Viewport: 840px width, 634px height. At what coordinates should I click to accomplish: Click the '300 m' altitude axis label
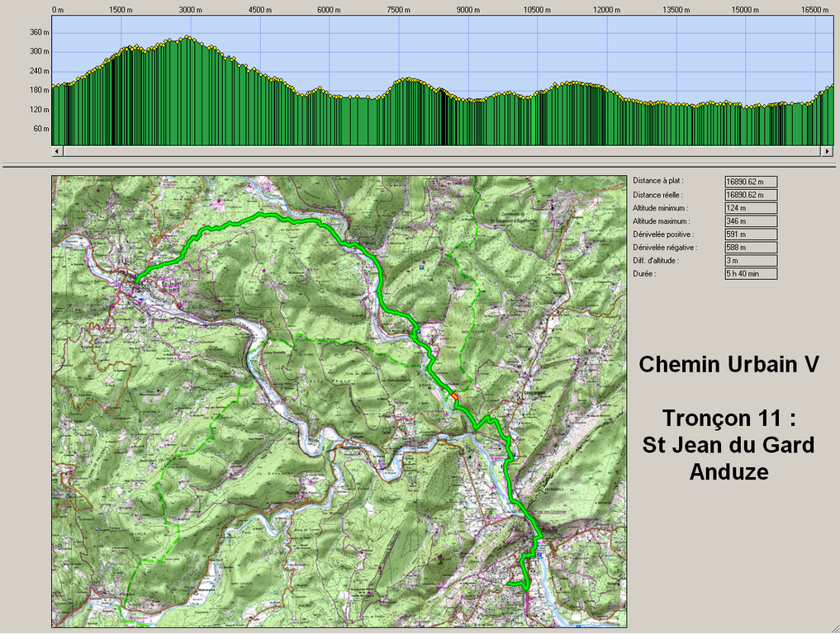39,51
